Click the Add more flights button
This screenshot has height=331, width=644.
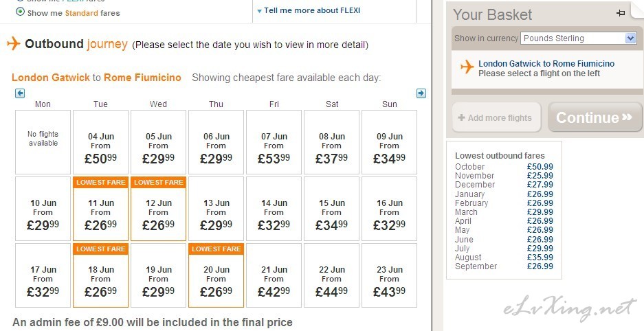click(496, 117)
